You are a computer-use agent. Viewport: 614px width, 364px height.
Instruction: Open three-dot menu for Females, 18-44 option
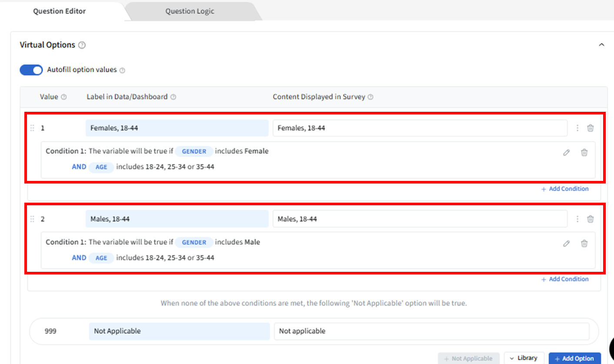pos(577,128)
